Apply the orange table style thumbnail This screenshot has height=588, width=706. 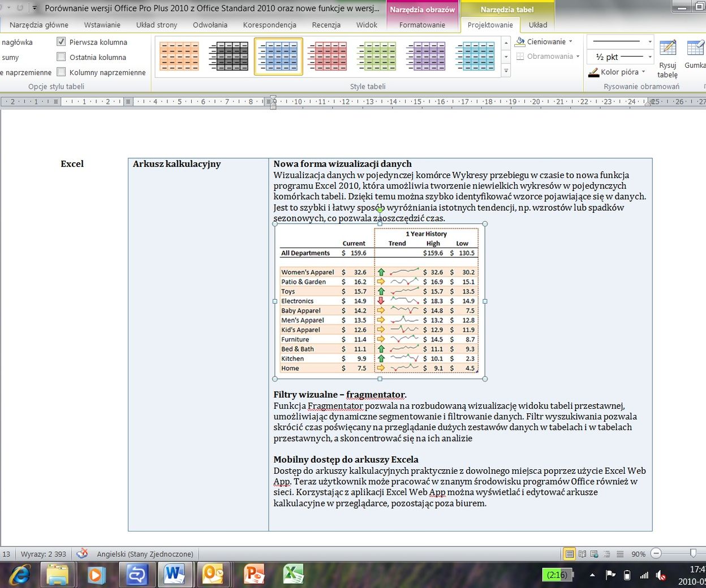tap(179, 57)
